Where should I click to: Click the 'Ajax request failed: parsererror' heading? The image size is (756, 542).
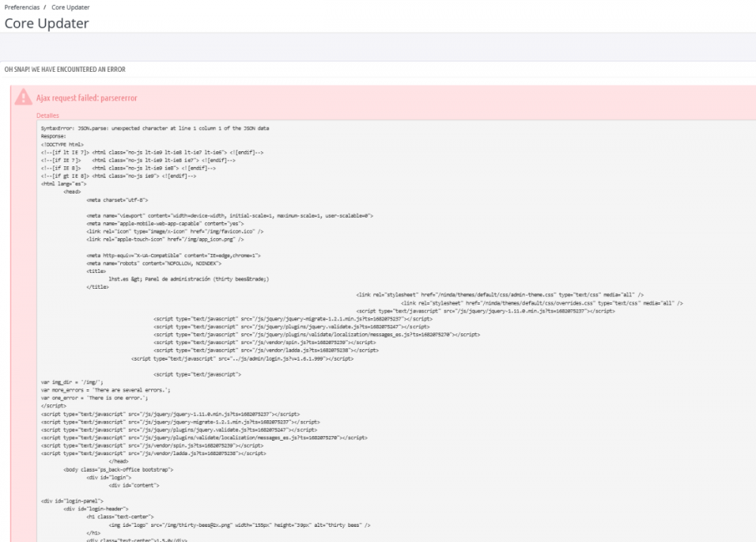coord(86,98)
